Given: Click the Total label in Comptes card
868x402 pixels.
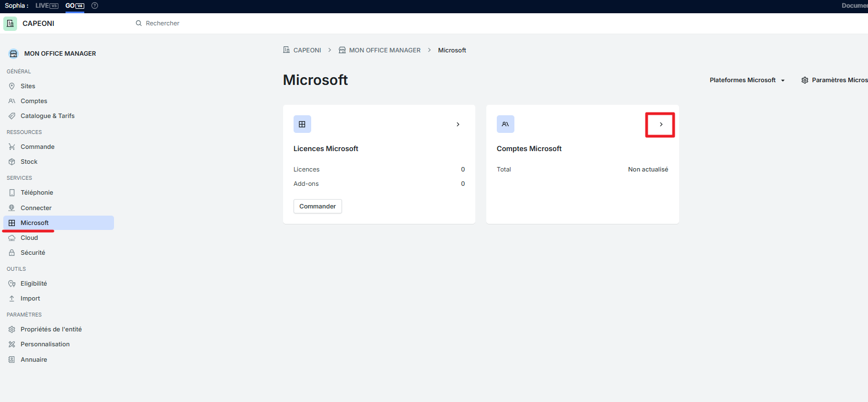Looking at the screenshot, I should coord(504,169).
